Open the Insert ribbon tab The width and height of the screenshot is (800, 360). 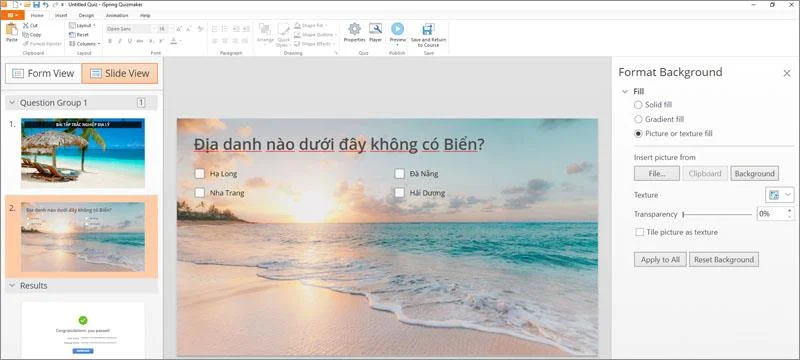point(61,15)
